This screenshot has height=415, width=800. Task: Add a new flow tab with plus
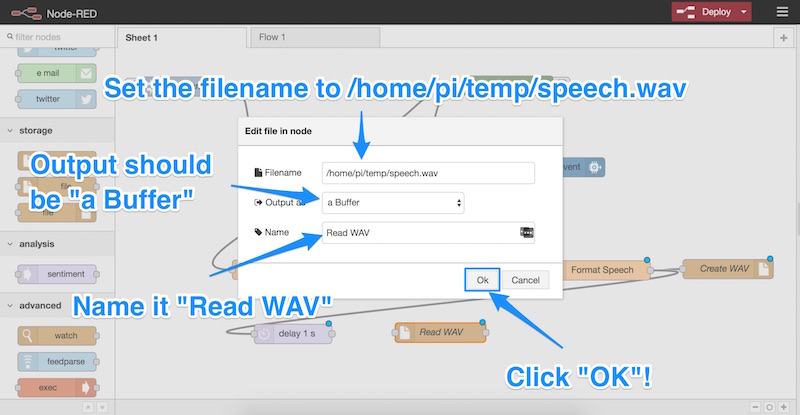784,38
